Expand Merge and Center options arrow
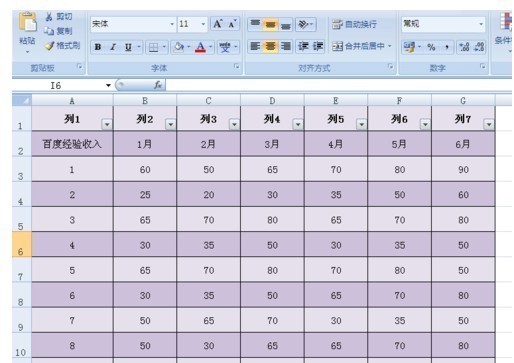This screenshot has width=514, height=363. (390, 46)
